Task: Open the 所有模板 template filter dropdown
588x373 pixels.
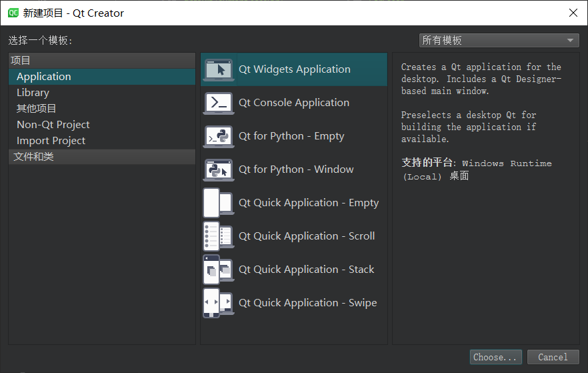Action: 499,40
